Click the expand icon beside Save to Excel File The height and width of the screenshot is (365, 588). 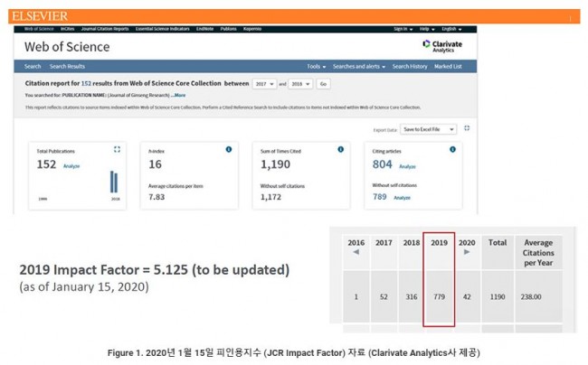coord(467,128)
